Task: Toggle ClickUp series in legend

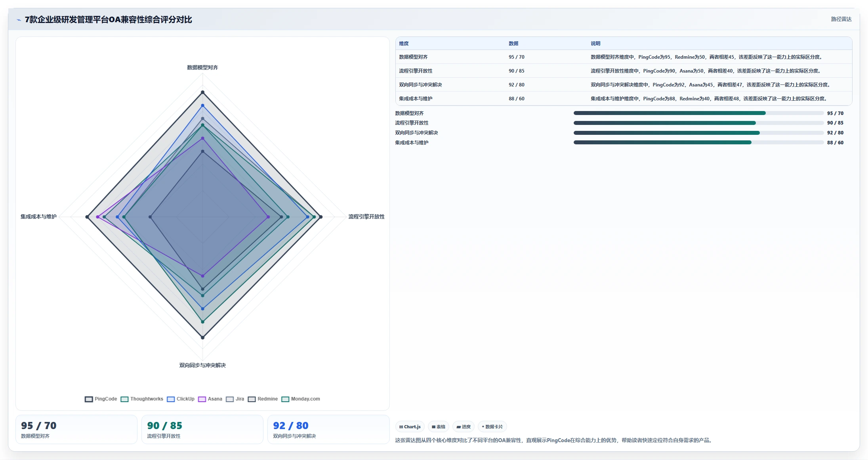Action: [181, 399]
